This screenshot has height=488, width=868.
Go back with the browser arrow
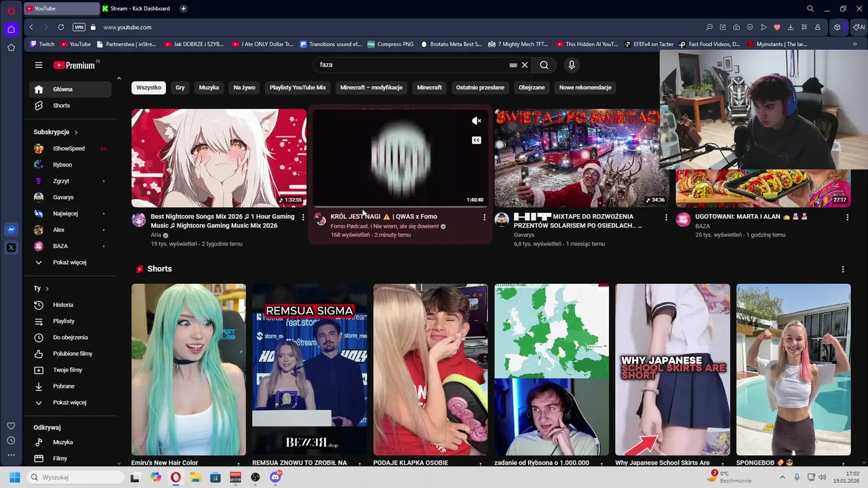(31, 27)
